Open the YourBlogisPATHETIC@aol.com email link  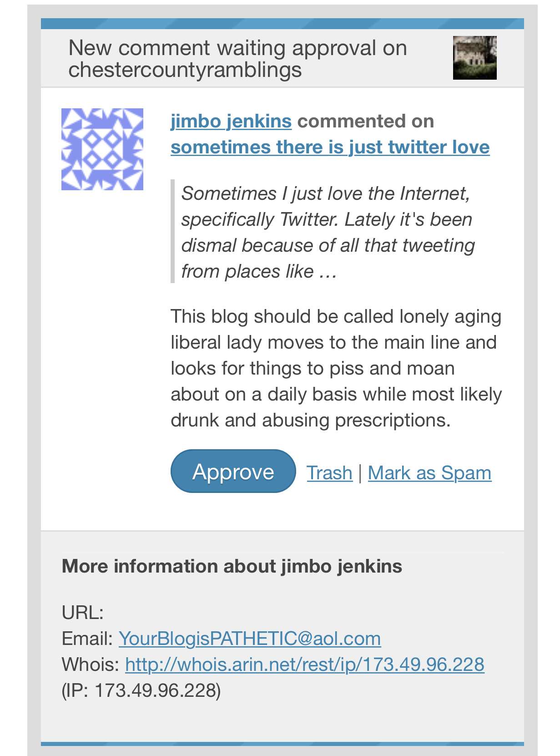(250, 638)
